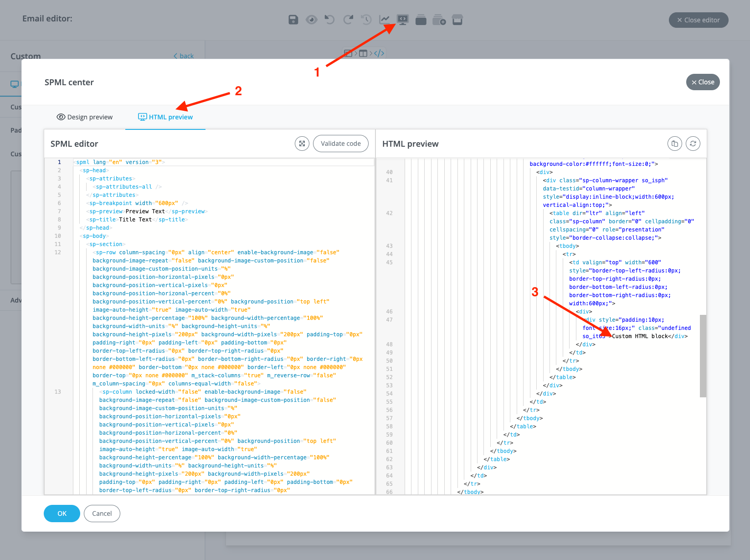Select the column layout breadcrumb icon

pos(363,53)
